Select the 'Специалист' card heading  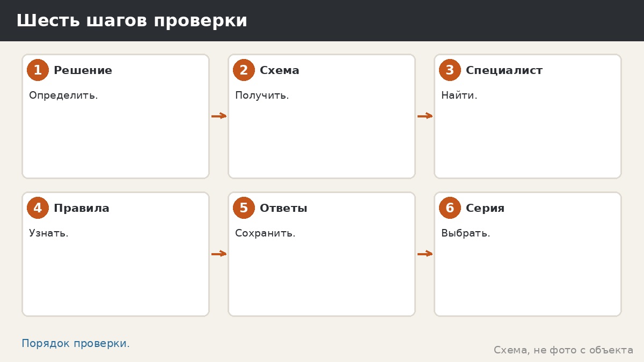[504, 70]
